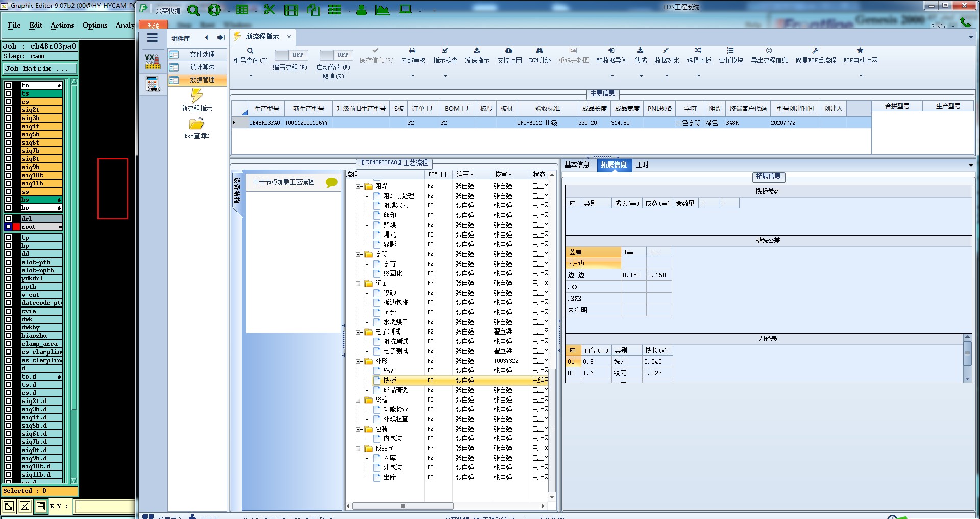Click 指示检查 check icon

click(x=445, y=51)
